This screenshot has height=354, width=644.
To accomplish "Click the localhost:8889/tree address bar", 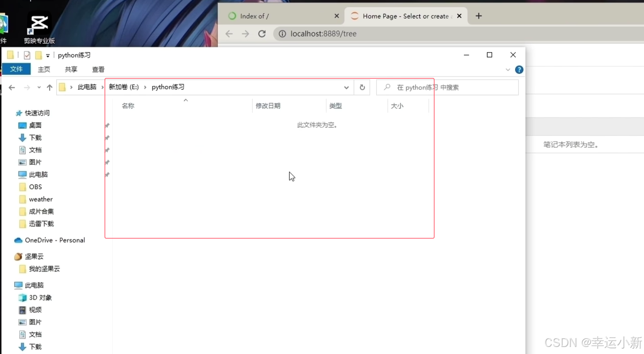I will (459, 34).
